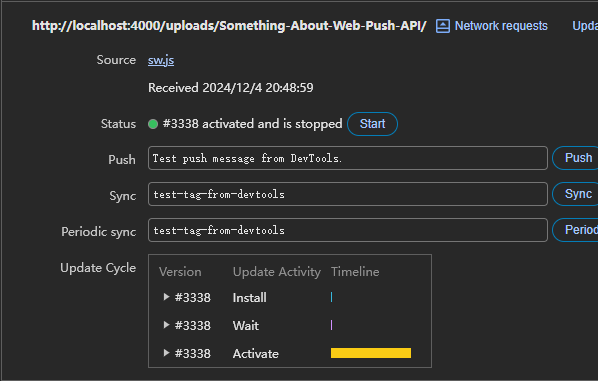Select the yellow Activate timeline bar
The image size is (598, 381).
coord(371,353)
